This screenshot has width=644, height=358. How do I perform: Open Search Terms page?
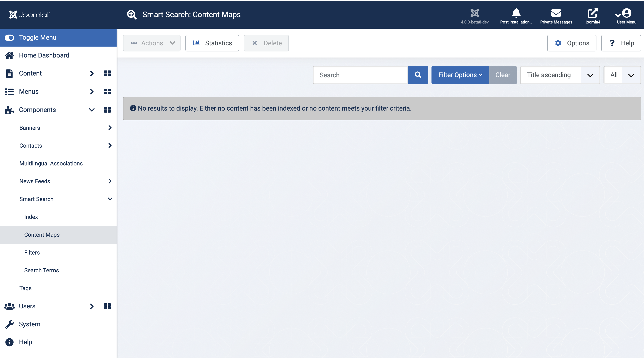tap(41, 271)
